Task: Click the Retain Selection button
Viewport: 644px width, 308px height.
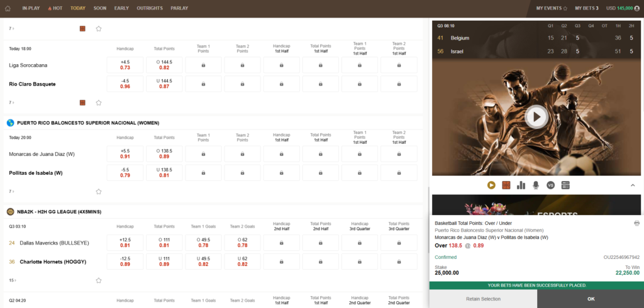Action: pyautogui.click(x=483, y=299)
